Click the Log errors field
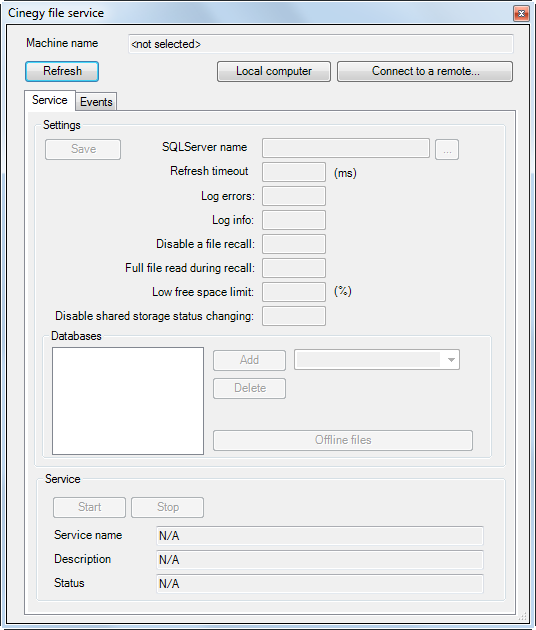Viewport: 536px width, 630px height. pos(294,196)
